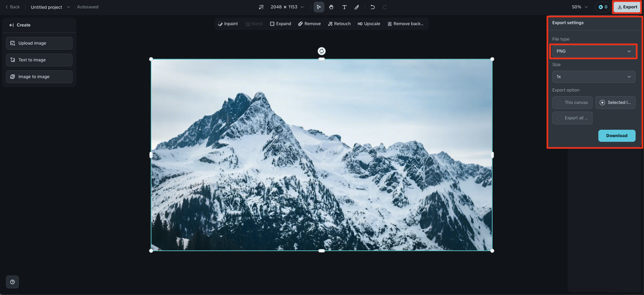Open the help question icon

[x=12, y=282]
